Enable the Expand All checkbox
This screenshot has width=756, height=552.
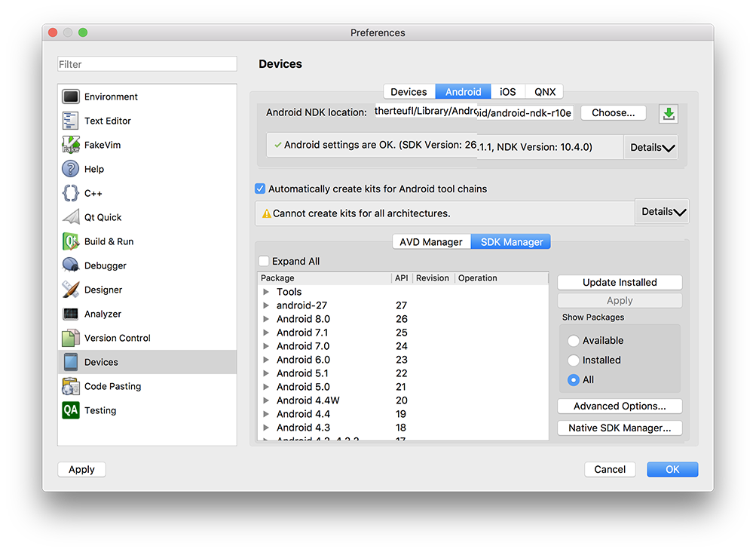point(263,260)
